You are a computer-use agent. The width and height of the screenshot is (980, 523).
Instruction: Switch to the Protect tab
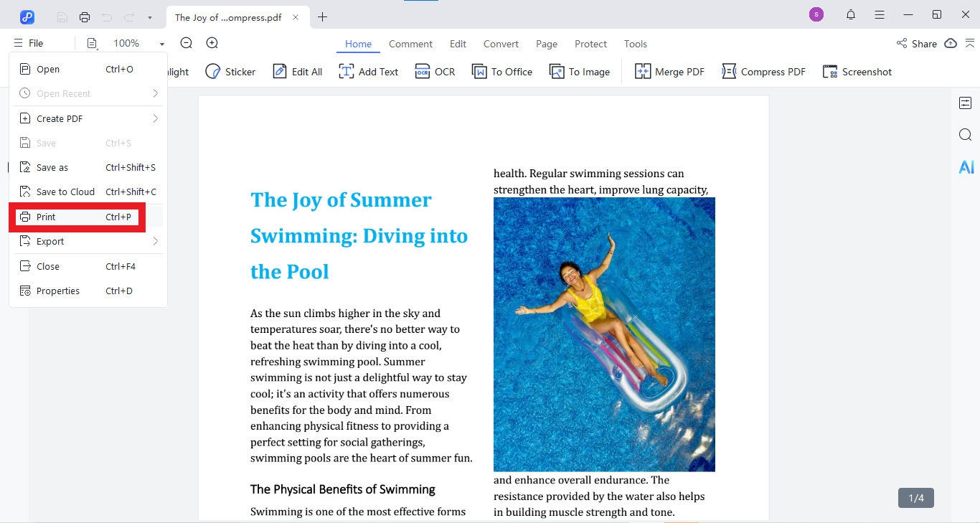591,44
